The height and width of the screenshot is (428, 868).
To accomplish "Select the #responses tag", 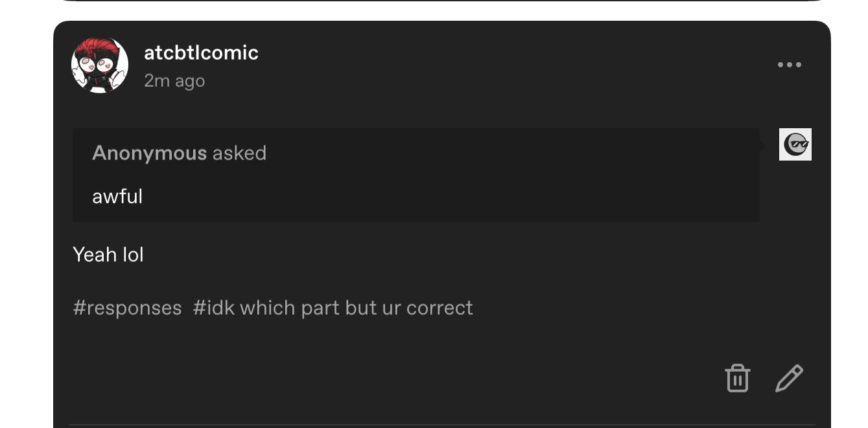I will pyautogui.click(x=127, y=308).
